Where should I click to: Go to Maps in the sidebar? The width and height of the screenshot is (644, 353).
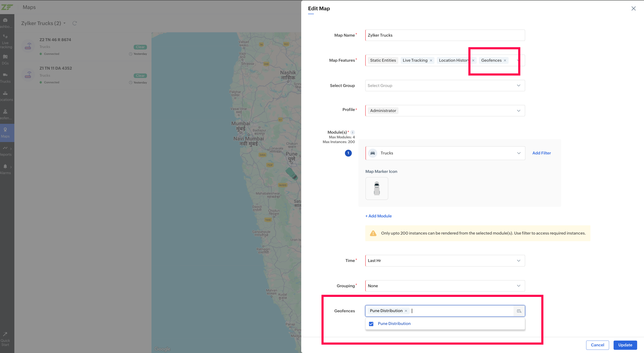tap(5, 133)
